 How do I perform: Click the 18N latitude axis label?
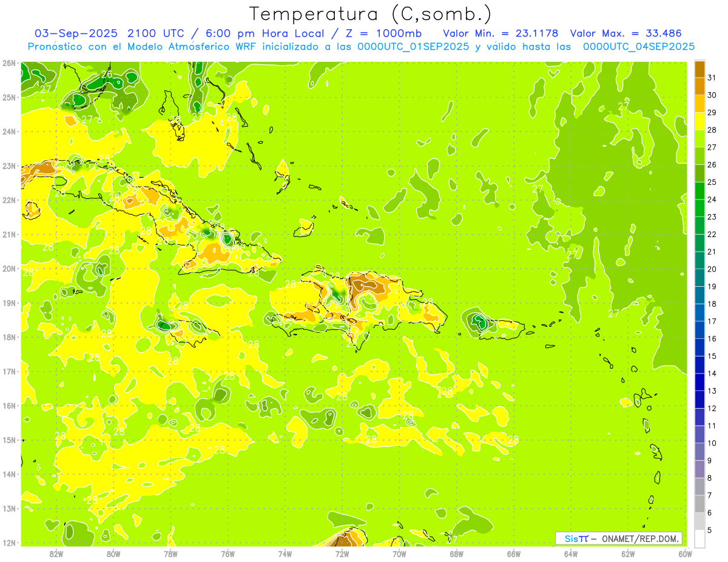(x=9, y=337)
